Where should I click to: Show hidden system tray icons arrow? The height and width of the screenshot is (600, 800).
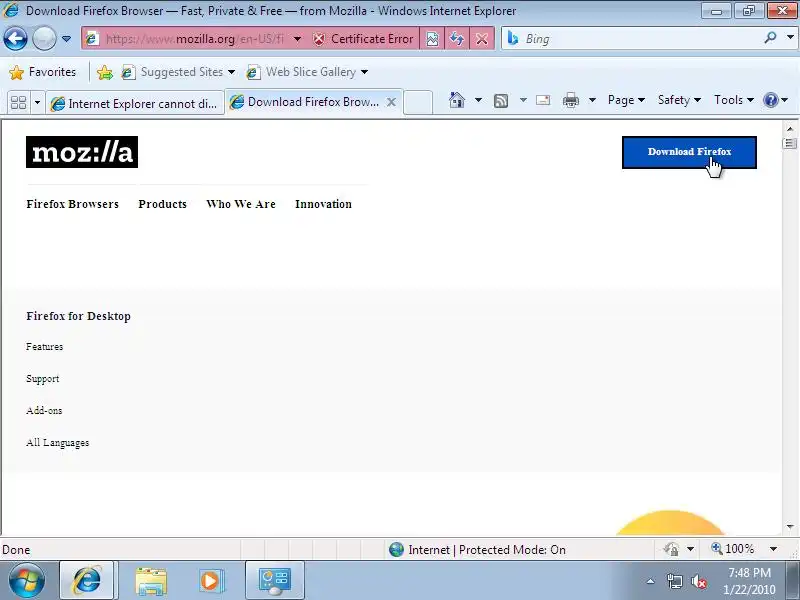[650, 581]
